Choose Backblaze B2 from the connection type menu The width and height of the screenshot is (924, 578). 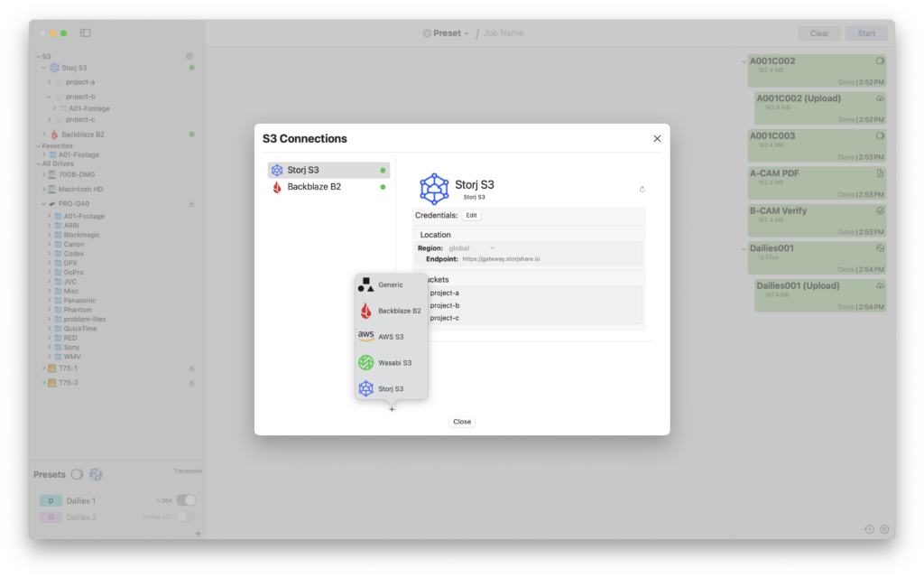(392, 311)
